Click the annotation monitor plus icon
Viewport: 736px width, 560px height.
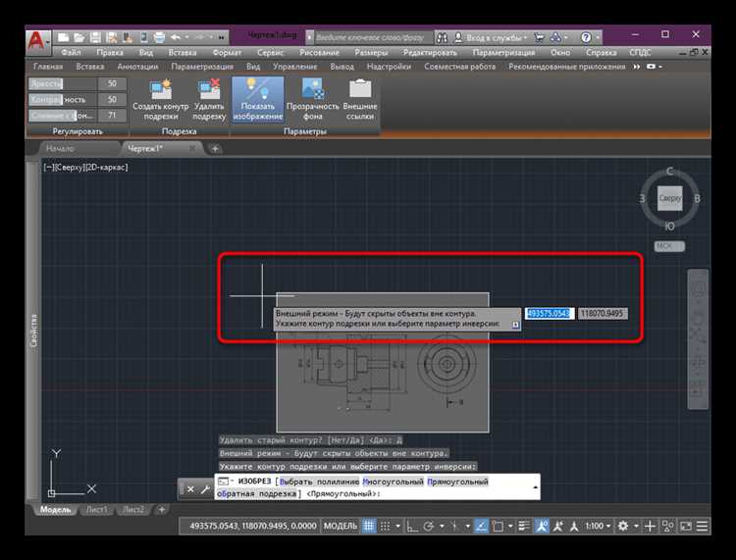(650, 527)
